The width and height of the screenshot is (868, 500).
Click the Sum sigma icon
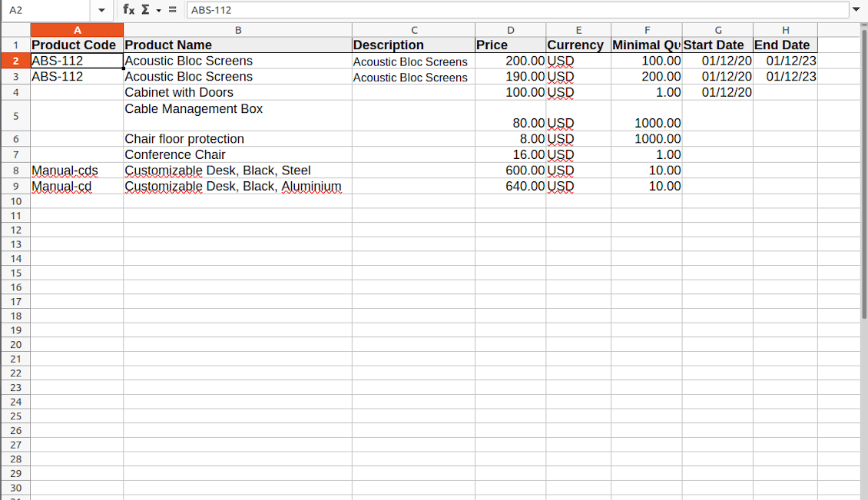146,9
